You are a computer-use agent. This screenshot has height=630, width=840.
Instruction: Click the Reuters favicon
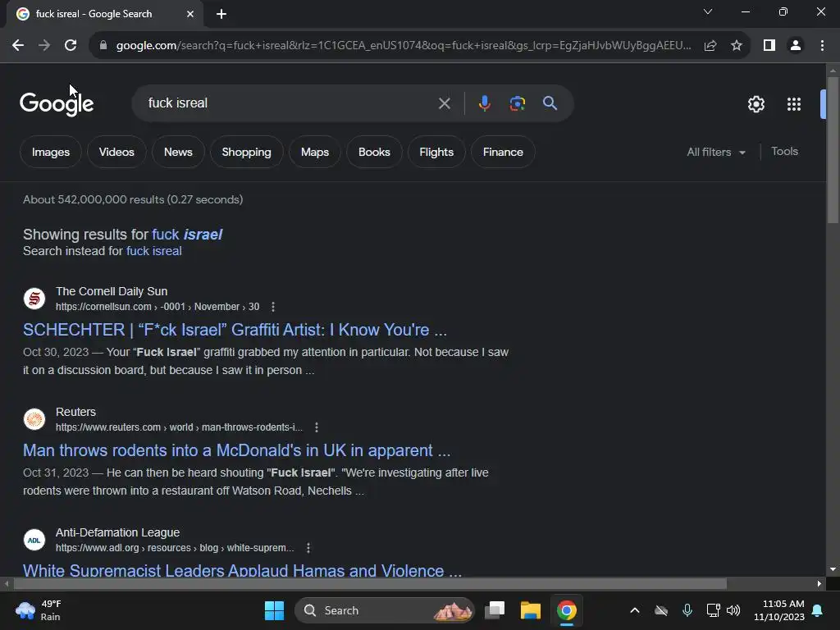tap(34, 419)
